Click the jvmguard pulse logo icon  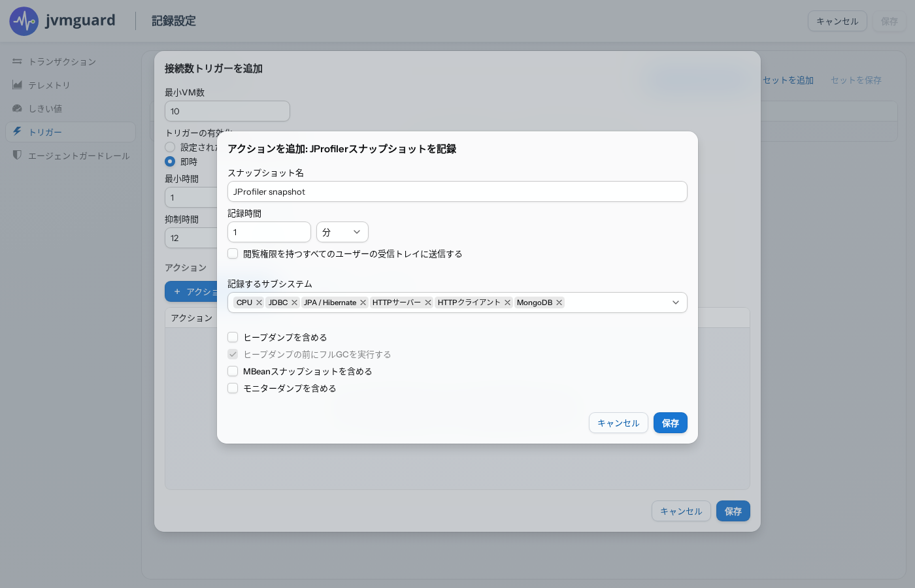coord(24,22)
